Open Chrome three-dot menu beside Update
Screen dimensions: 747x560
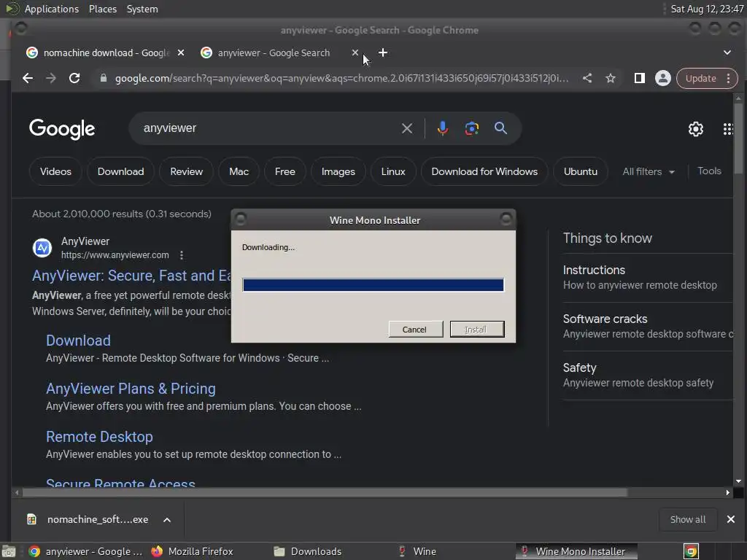(x=729, y=78)
